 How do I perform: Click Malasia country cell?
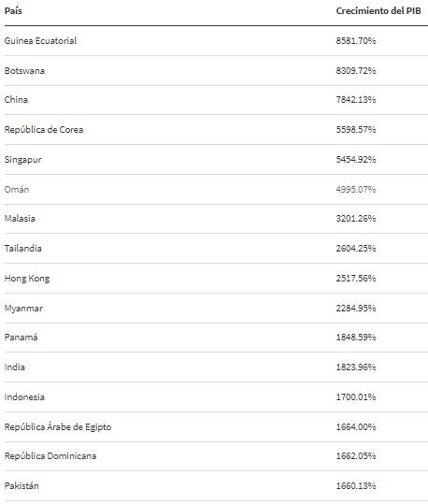coord(20,219)
